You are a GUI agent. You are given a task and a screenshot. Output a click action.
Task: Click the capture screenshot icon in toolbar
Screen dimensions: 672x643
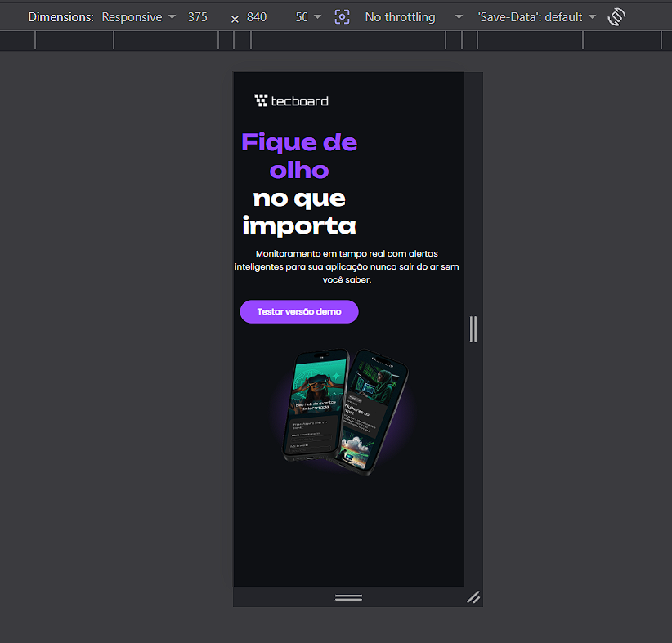pos(342,17)
